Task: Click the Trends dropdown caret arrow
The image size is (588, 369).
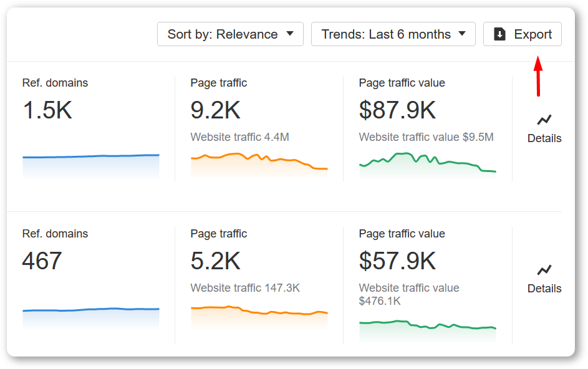Action: 462,34
